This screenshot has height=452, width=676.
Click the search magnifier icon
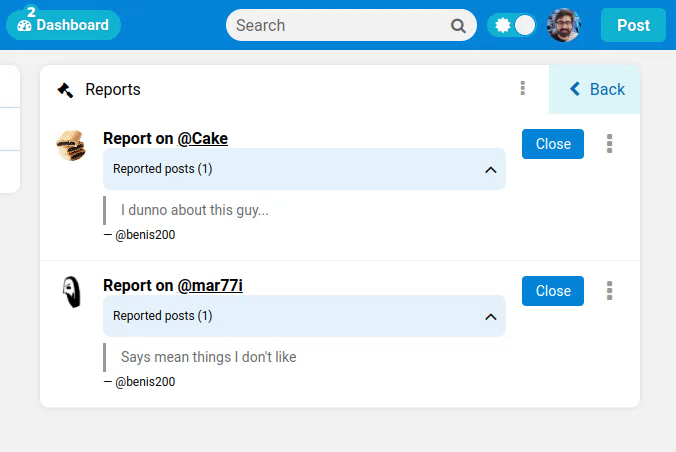click(458, 26)
